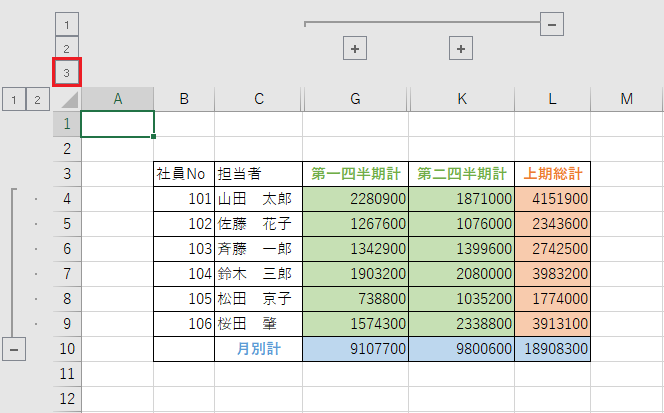Image resolution: width=664 pixels, height=413 pixels.
Task: Click value 2742500 in column L
Action: click(x=552, y=249)
